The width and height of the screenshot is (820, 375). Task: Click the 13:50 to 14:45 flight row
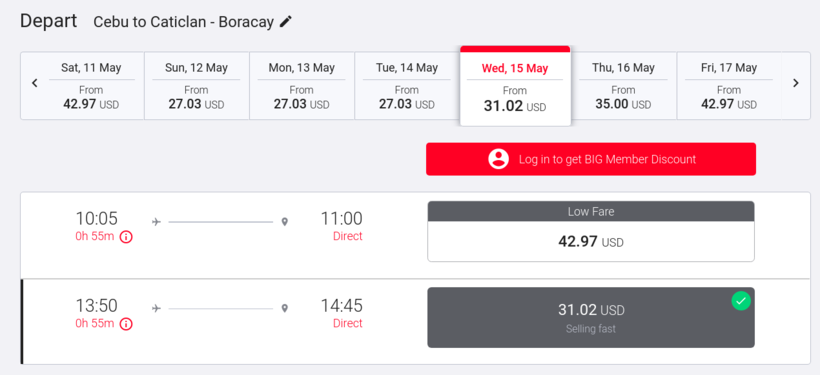point(416,322)
